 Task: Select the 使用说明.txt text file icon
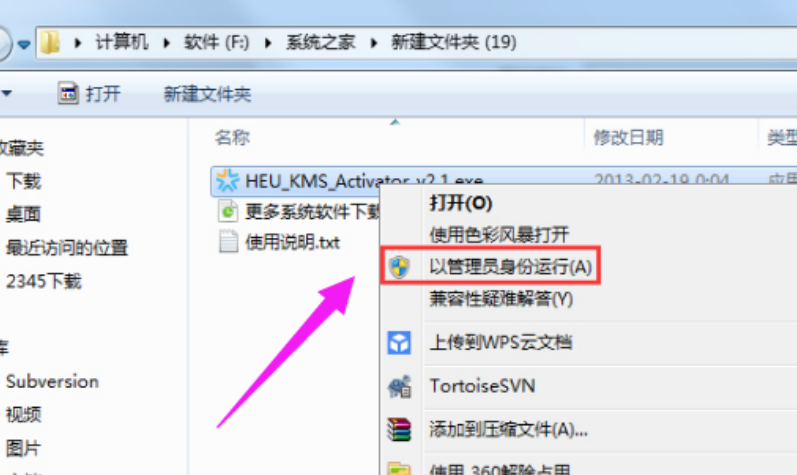pyautogui.click(x=228, y=241)
